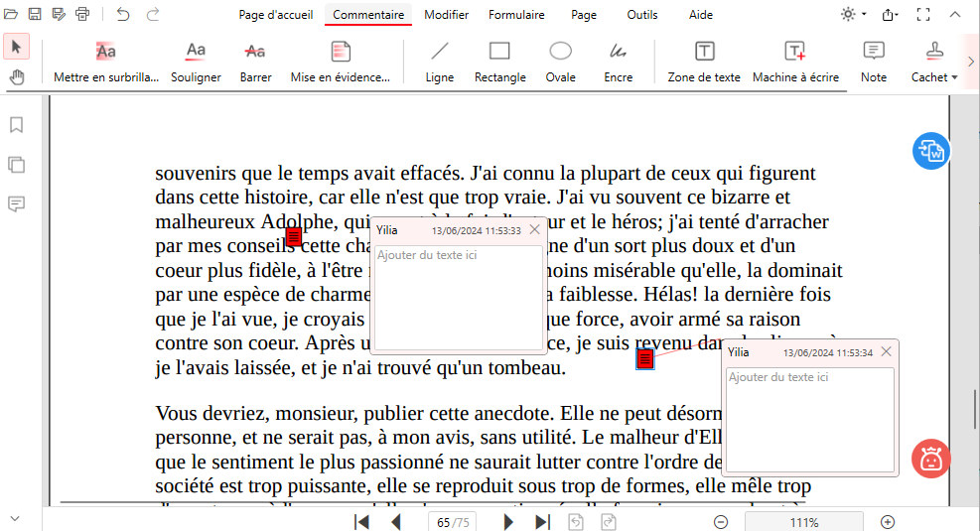Switch to the Commentaire tab
This screenshot has width=980, height=531.
pyautogui.click(x=368, y=14)
